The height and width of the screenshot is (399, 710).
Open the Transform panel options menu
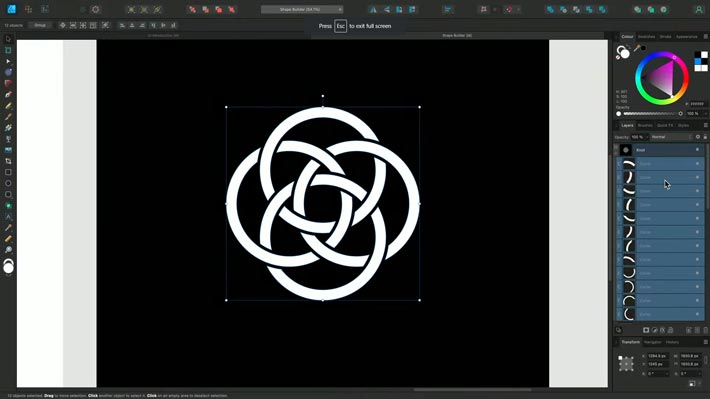click(x=705, y=342)
